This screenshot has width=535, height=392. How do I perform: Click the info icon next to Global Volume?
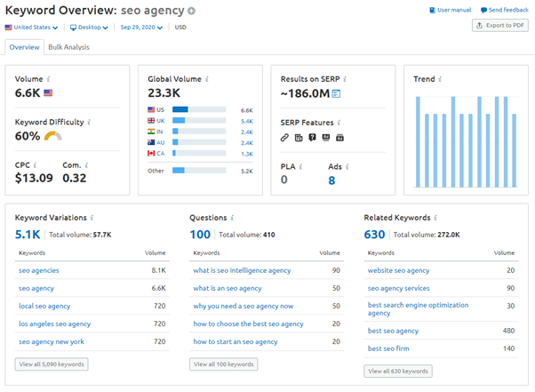(207, 79)
